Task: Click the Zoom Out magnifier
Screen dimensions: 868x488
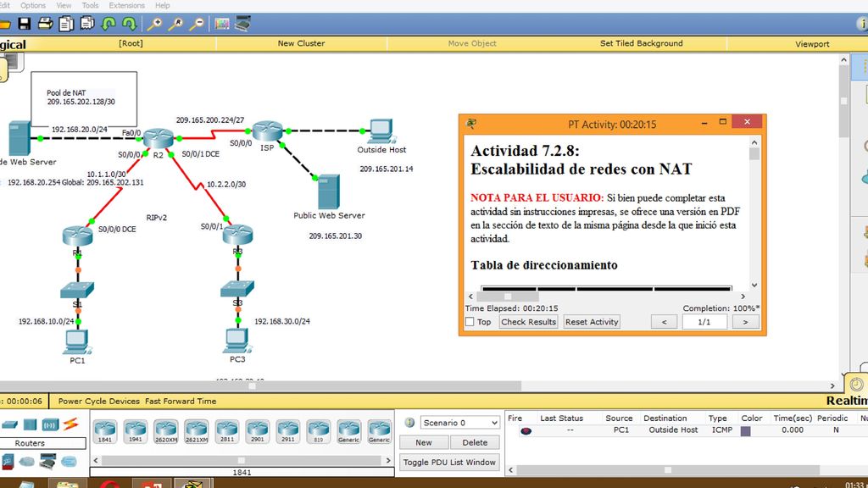Action: [x=197, y=24]
